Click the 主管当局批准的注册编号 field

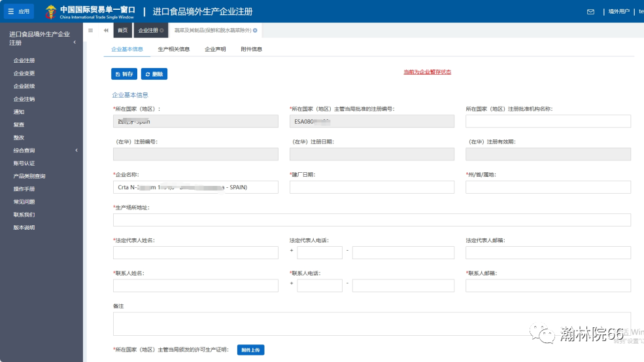[x=372, y=121]
